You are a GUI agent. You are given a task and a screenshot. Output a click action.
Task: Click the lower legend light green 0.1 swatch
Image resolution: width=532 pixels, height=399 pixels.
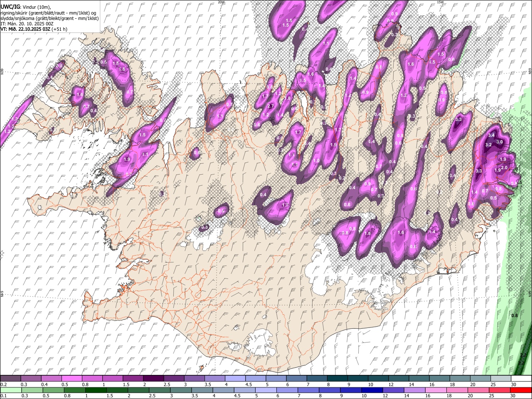(x=10, y=390)
